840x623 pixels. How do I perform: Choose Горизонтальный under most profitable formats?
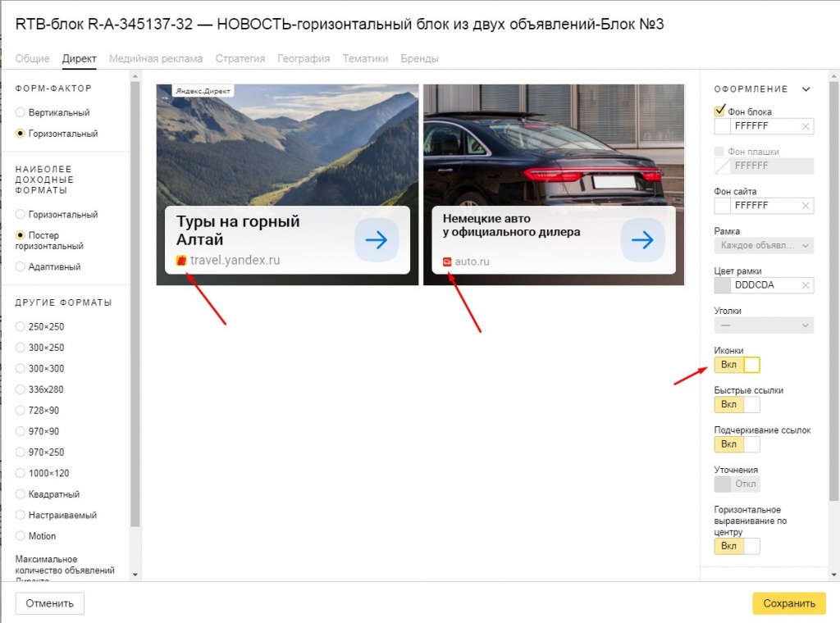tap(21, 214)
